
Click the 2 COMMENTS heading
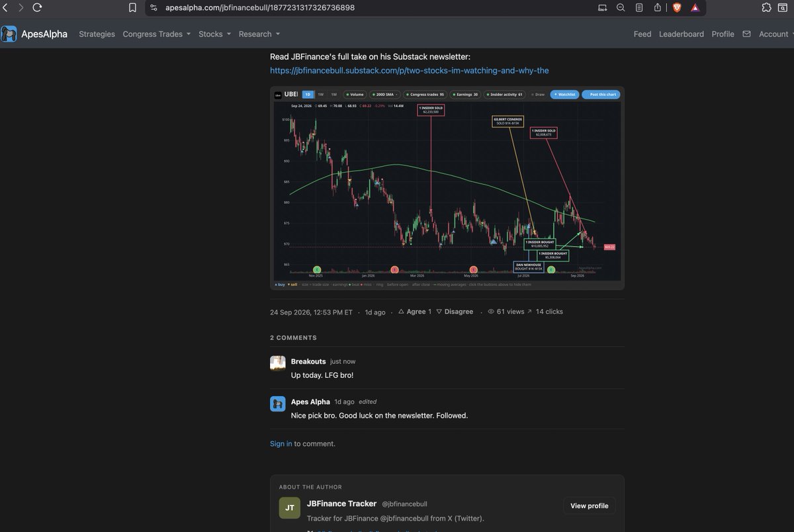coord(293,337)
